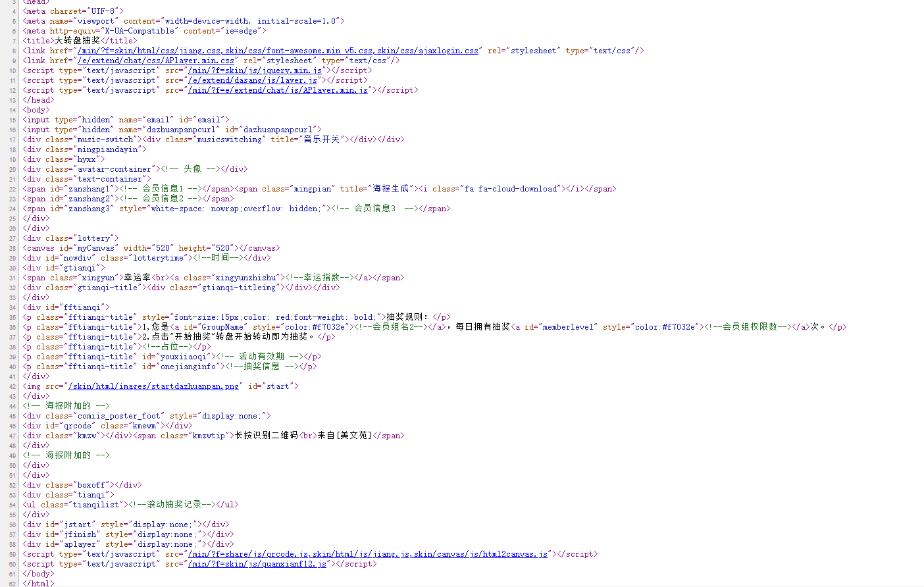Click the div class="tianqi" line

(x=68, y=495)
